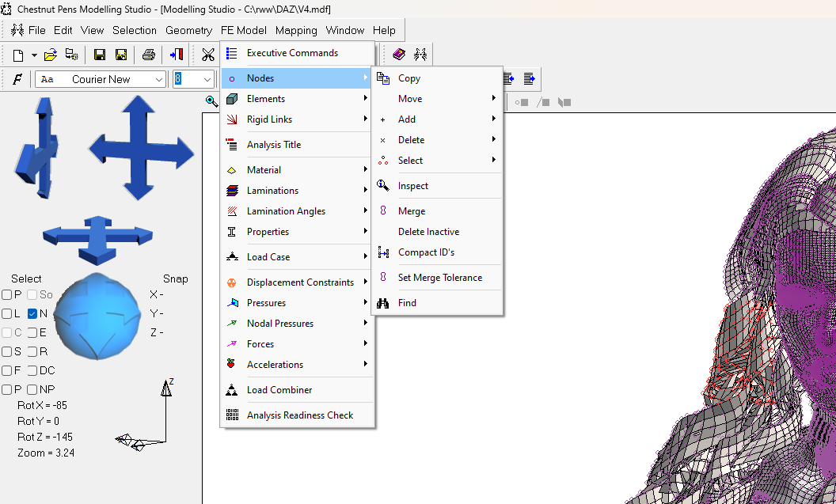Enable the F select checkbox
The height and width of the screenshot is (504, 836).
[x=7, y=371]
